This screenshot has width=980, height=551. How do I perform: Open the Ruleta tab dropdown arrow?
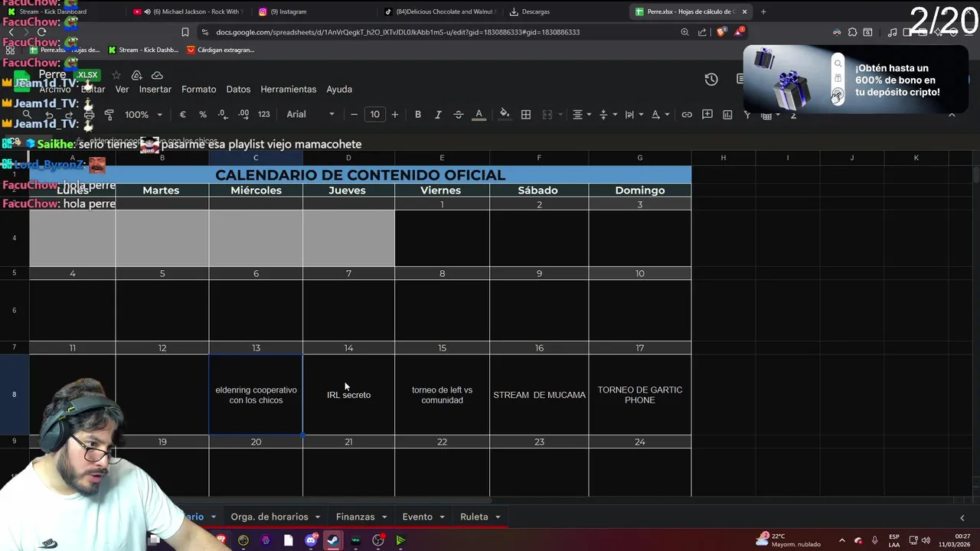(x=498, y=517)
